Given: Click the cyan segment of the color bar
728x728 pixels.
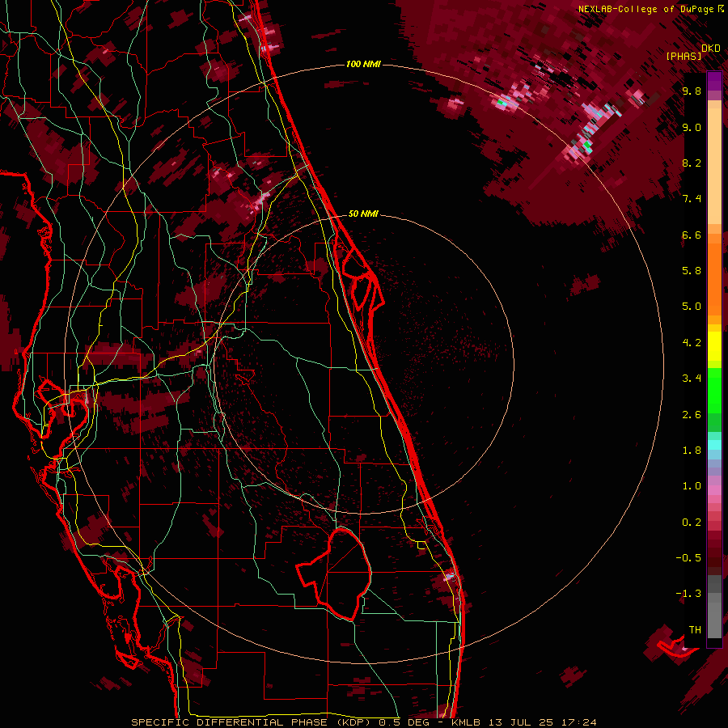Looking at the screenshot, I should coord(714,445).
